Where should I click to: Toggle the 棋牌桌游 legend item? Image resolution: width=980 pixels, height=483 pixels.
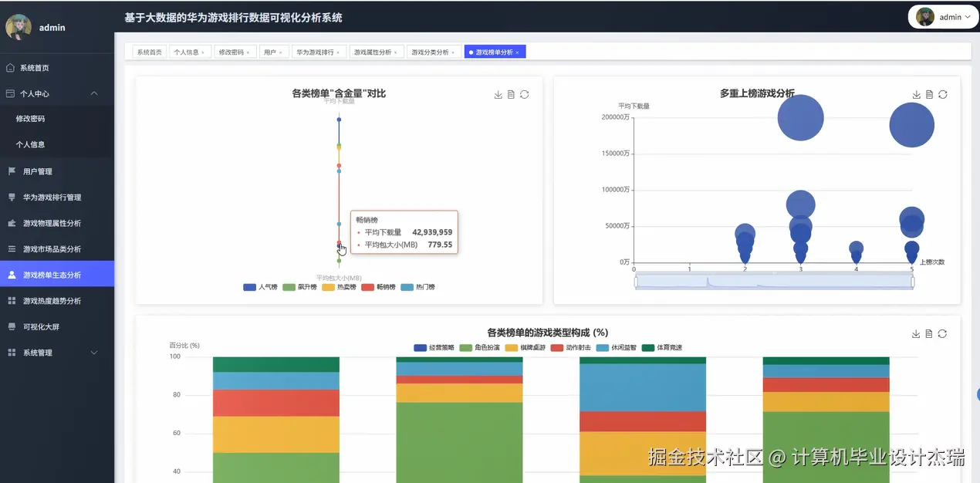(525, 348)
